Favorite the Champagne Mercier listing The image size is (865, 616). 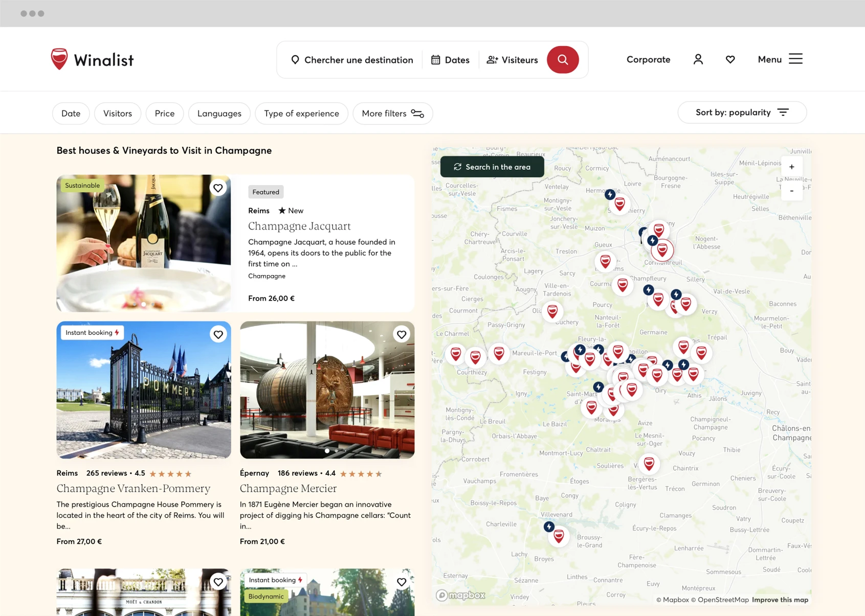coord(402,334)
